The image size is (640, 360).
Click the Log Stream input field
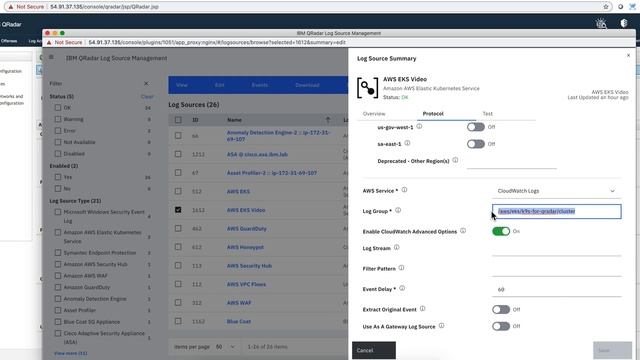pos(557,249)
